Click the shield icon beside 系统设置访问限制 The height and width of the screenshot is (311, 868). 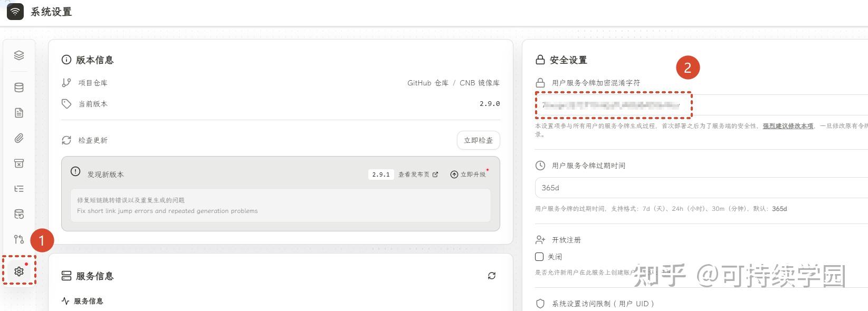540,304
